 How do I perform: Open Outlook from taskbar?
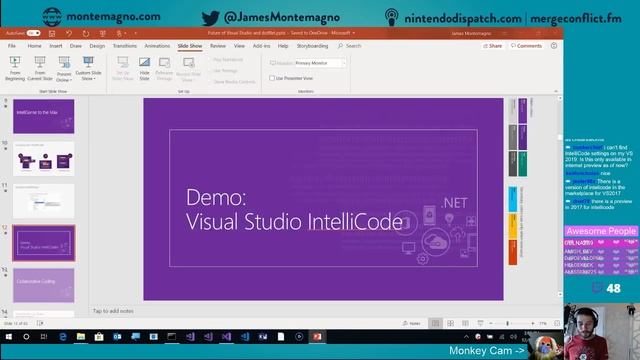tap(117, 337)
